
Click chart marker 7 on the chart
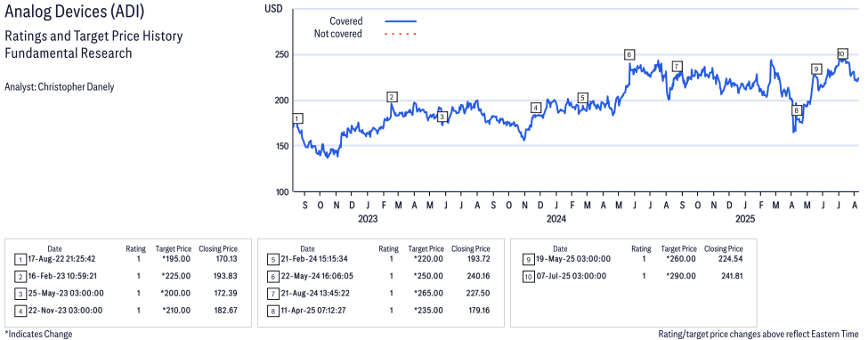point(677,67)
